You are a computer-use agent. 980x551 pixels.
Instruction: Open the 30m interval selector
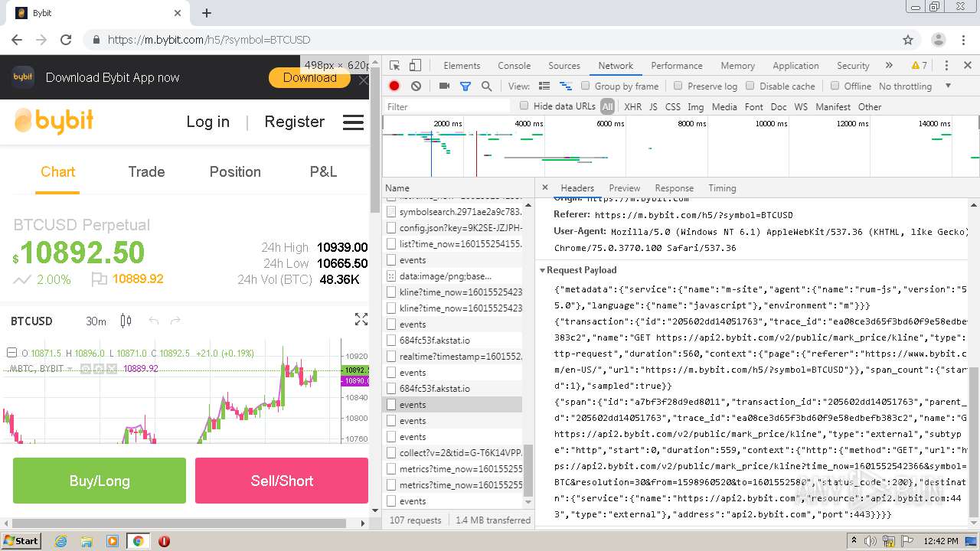point(96,321)
